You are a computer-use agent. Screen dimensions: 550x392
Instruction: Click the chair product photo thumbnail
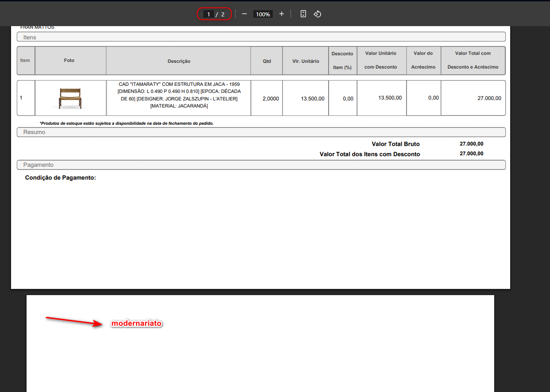[70, 98]
